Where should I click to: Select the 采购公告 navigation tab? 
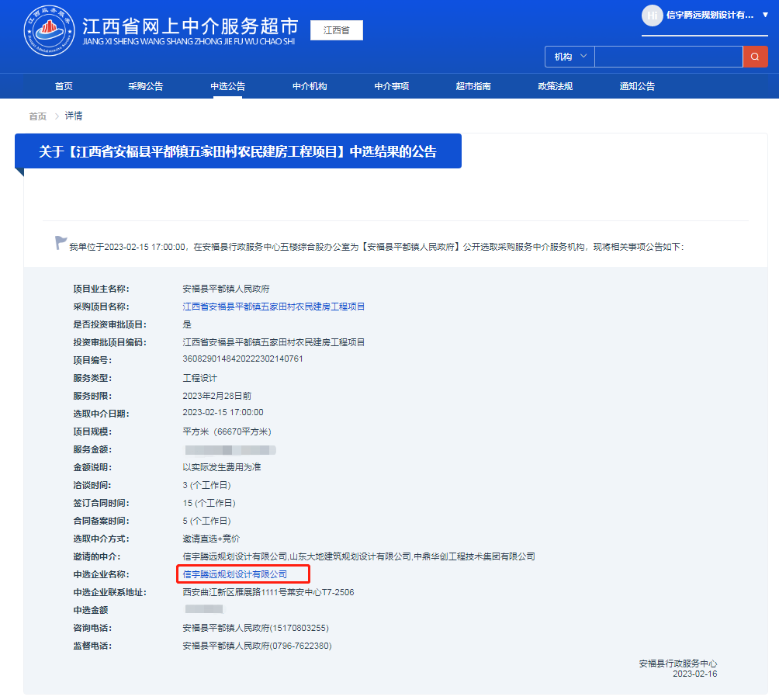(x=147, y=85)
